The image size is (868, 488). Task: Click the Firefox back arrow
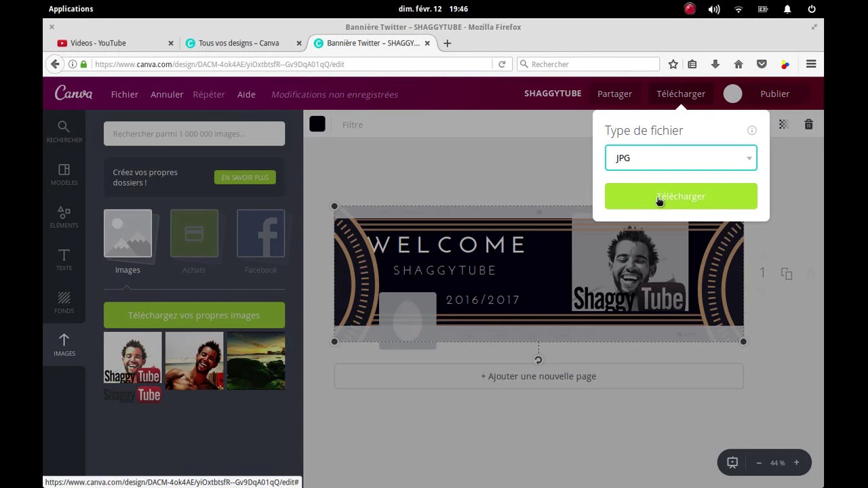(55, 64)
